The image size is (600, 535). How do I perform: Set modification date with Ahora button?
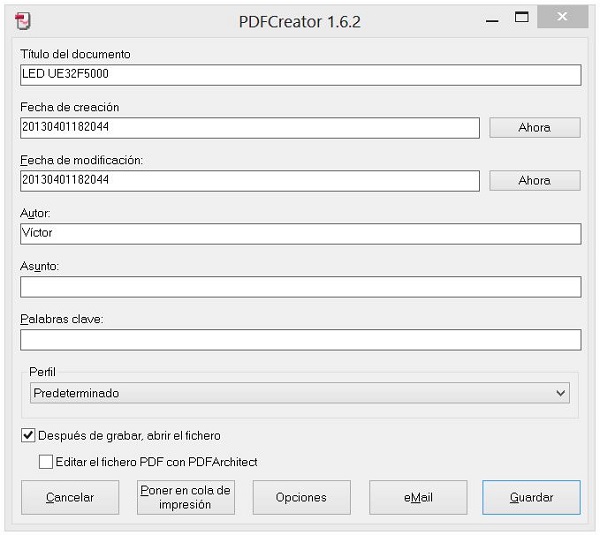(535, 180)
